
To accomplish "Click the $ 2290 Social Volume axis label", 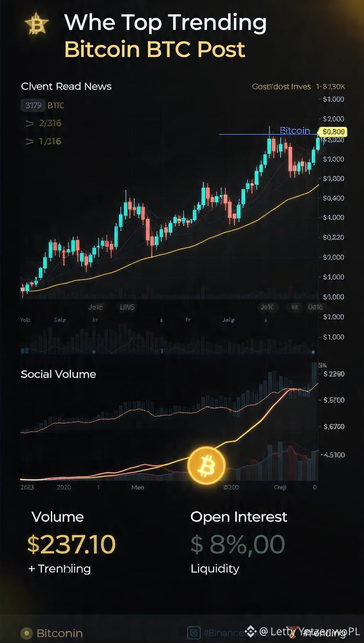I will coord(334,374).
